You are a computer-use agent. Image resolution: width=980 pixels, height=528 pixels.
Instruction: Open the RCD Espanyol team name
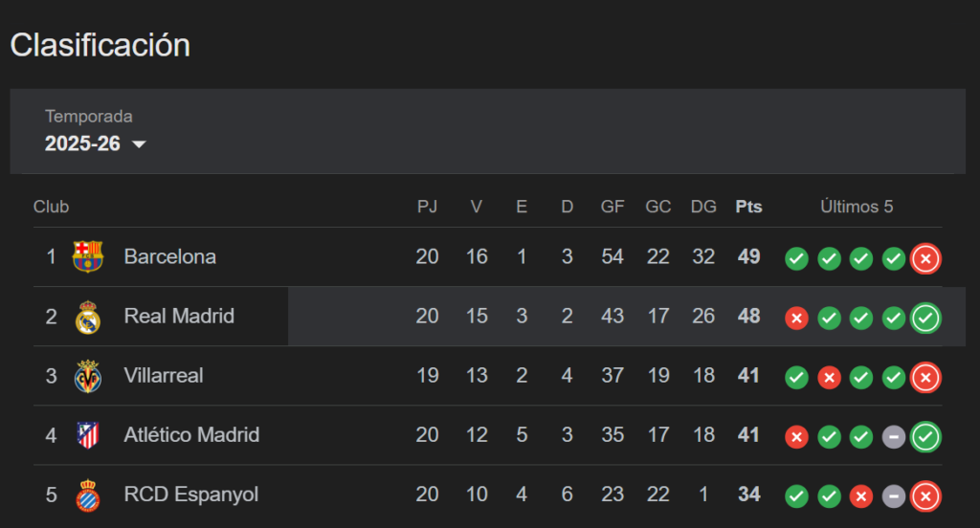191,495
